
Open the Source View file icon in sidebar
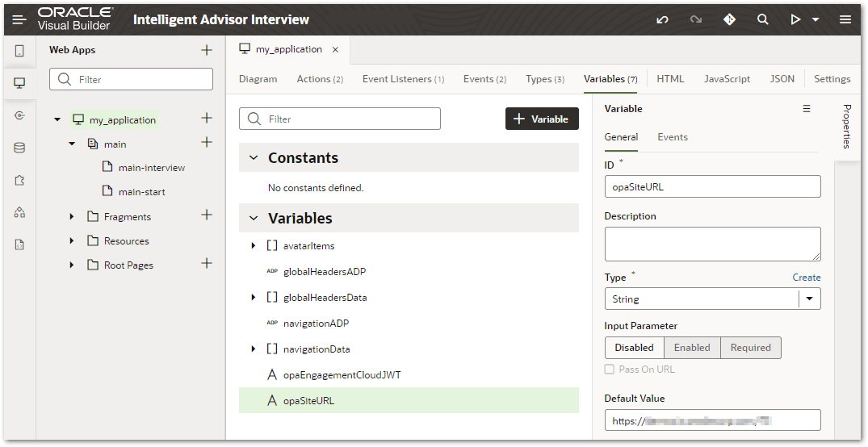[19, 245]
